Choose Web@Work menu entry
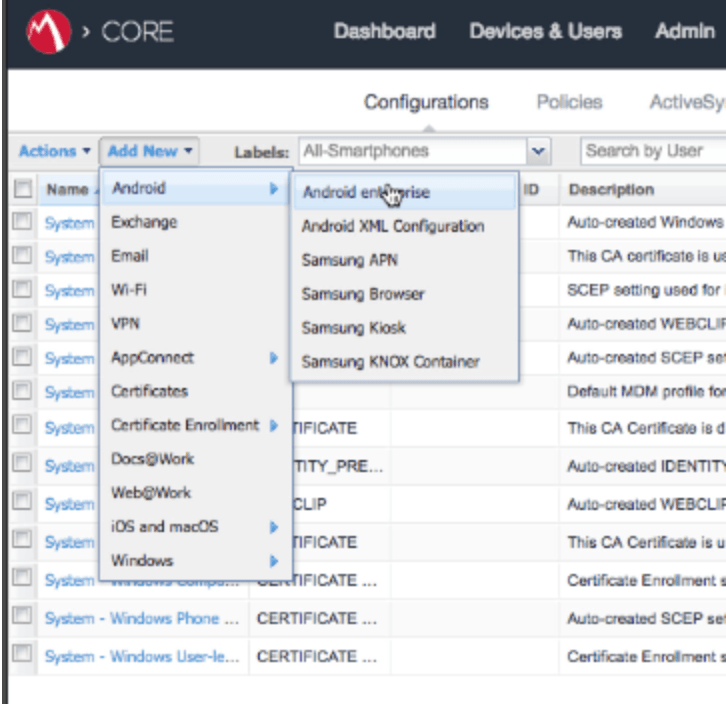 point(195,492)
